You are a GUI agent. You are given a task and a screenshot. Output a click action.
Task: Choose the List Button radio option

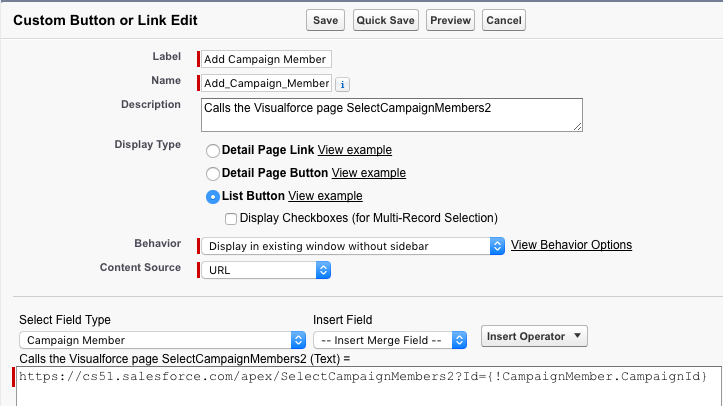213,196
